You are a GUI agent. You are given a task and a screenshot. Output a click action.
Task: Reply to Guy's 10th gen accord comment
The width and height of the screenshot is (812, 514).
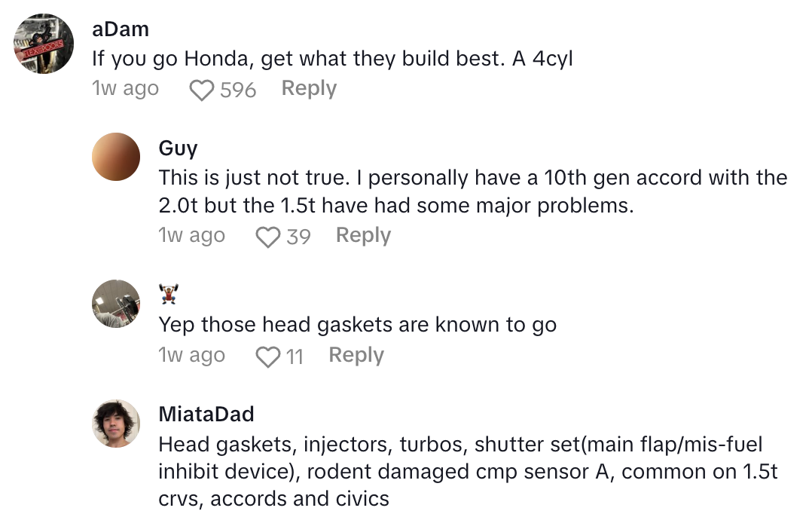pyautogui.click(x=363, y=236)
